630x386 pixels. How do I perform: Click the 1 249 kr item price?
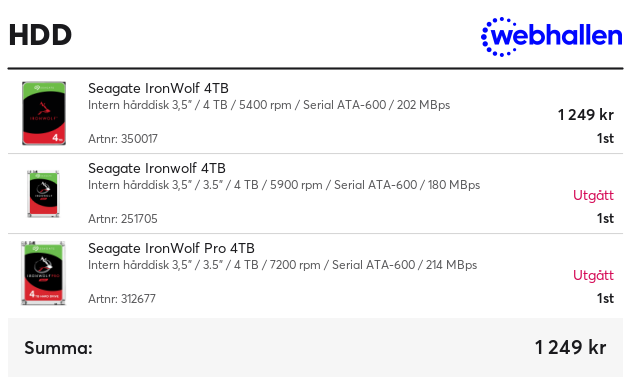(x=585, y=115)
